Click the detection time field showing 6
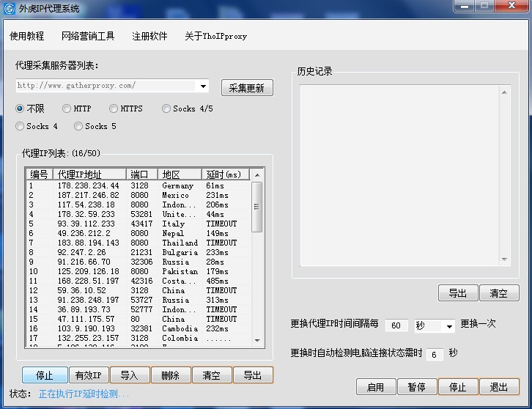Screen dimensions: 532x409 coord(435,355)
